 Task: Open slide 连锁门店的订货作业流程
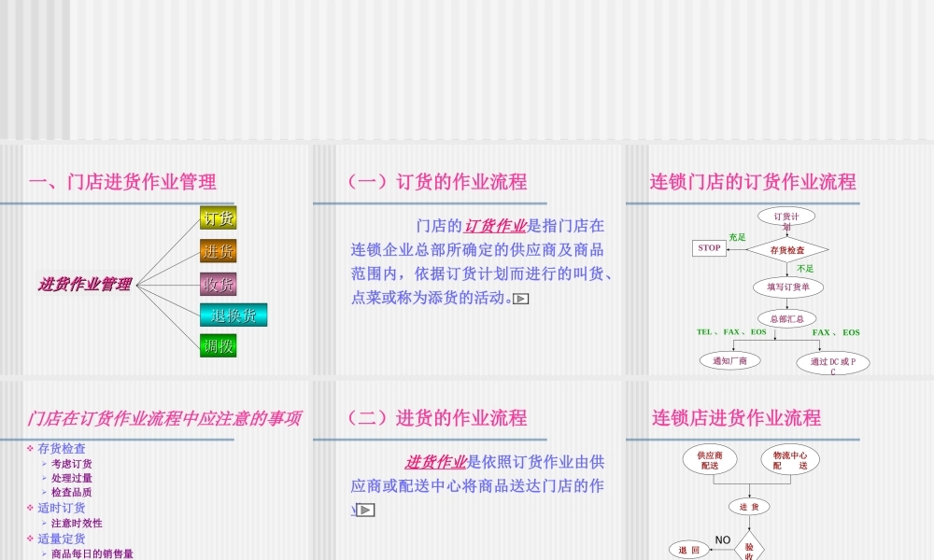(780, 259)
